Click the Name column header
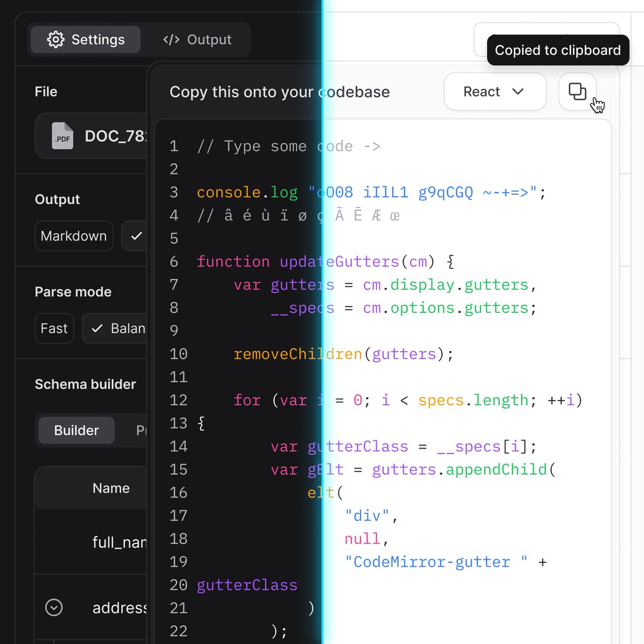The height and width of the screenshot is (644, 644). (111, 488)
